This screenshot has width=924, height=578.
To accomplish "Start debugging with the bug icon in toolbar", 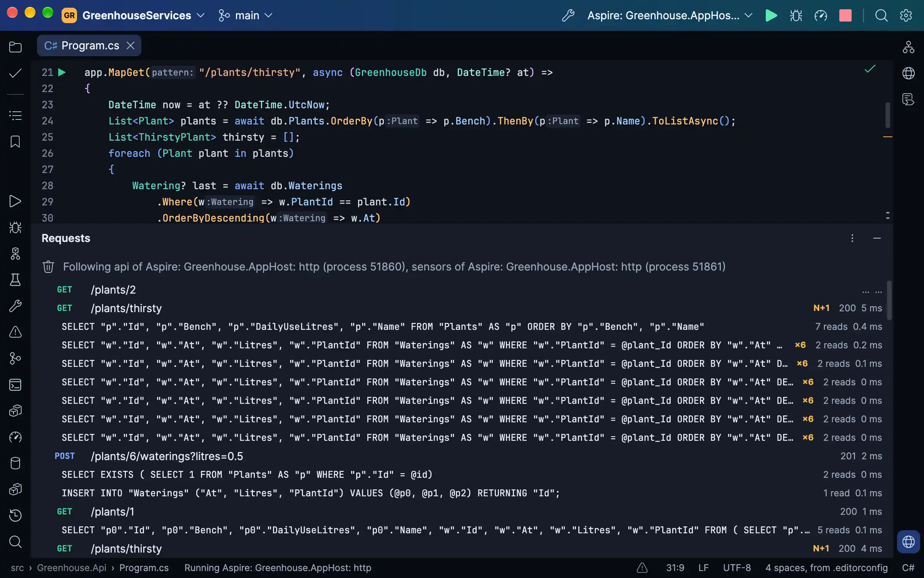I will pos(796,15).
